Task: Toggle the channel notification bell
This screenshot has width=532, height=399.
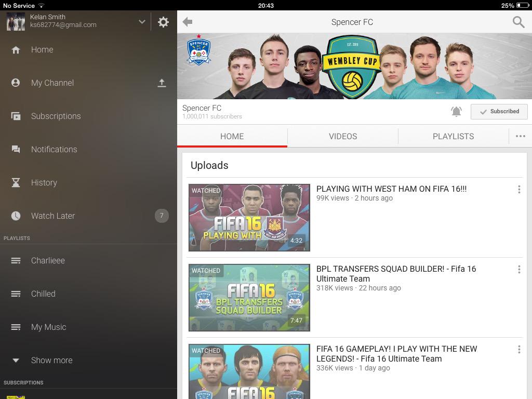Action: click(456, 111)
